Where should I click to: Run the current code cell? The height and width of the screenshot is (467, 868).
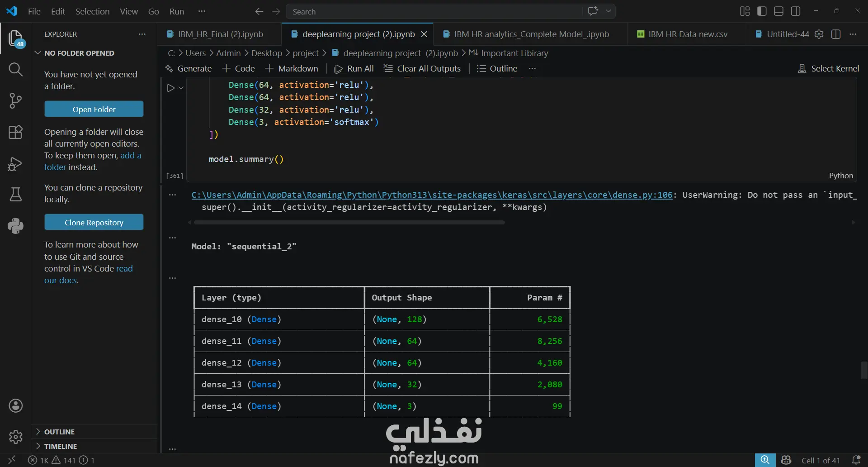[x=170, y=88]
